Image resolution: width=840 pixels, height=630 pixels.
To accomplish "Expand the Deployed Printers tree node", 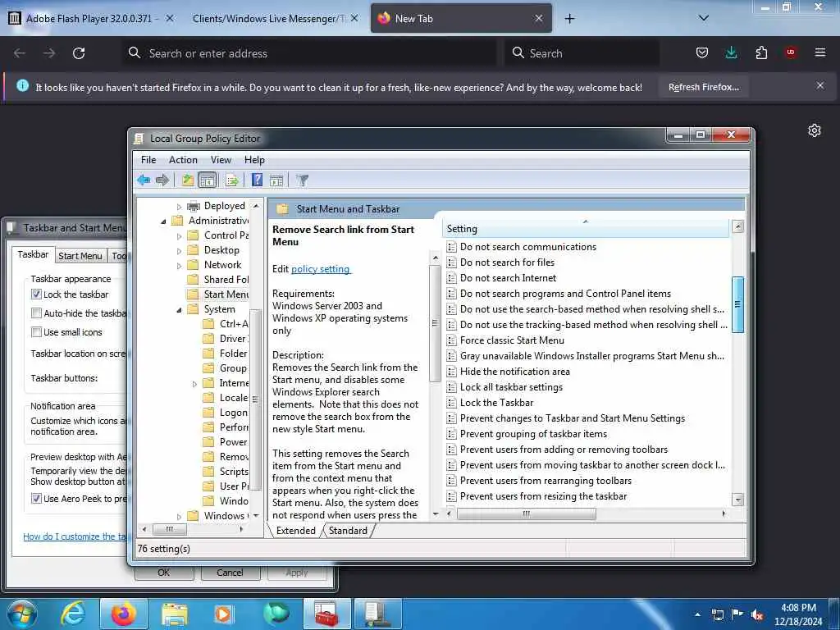I will pyautogui.click(x=179, y=206).
